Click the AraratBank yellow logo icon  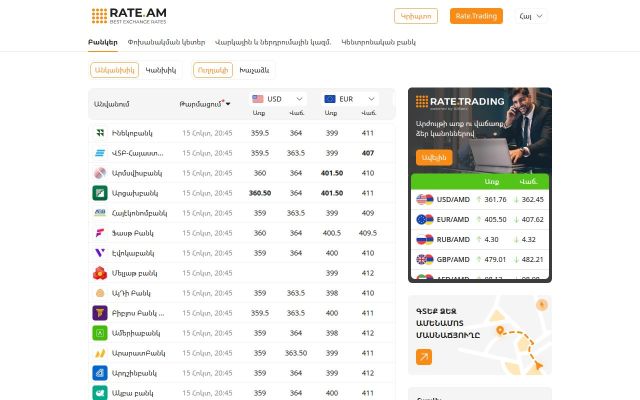point(100,353)
